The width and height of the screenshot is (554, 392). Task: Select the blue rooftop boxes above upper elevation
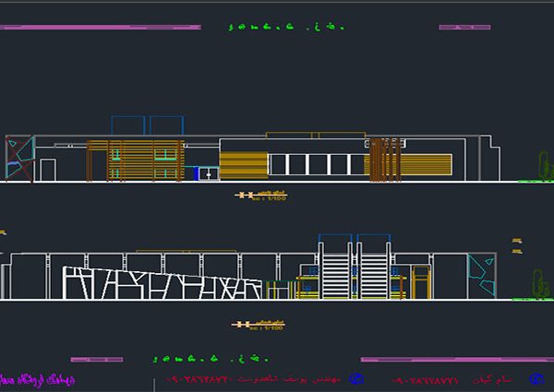pos(148,126)
